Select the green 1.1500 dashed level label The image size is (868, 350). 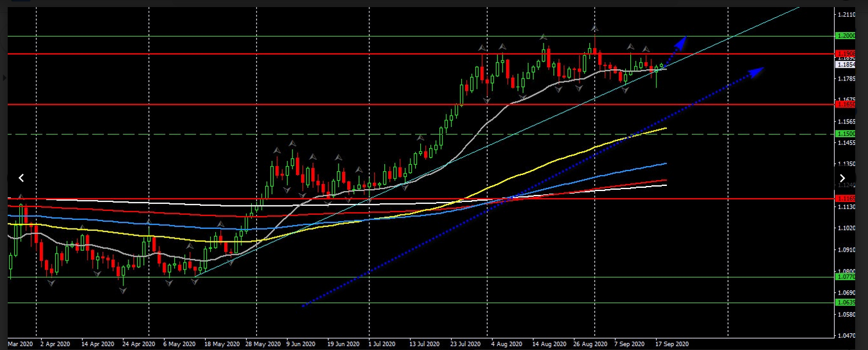tap(845, 134)
